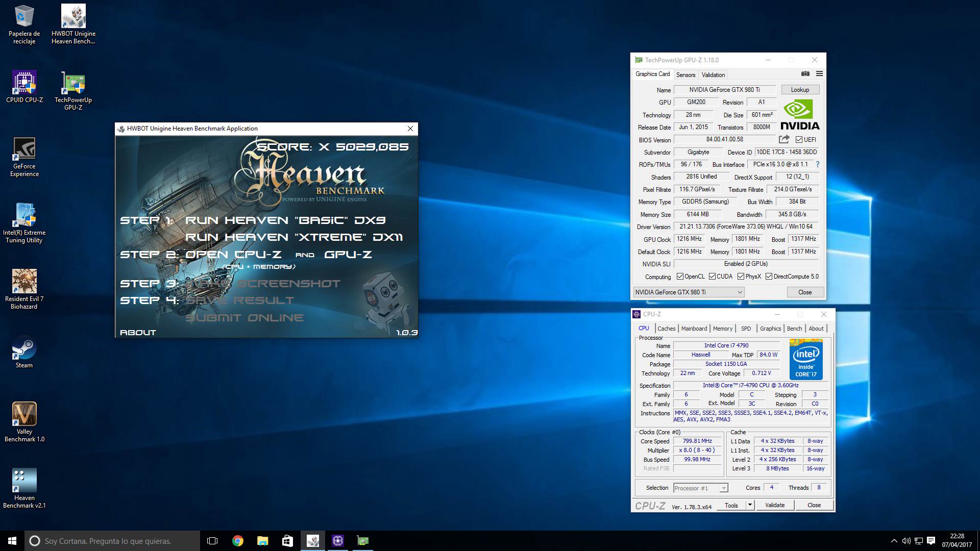
Task: Click Open CPU-Z in Heaven step 2
Action: (233, 254)
